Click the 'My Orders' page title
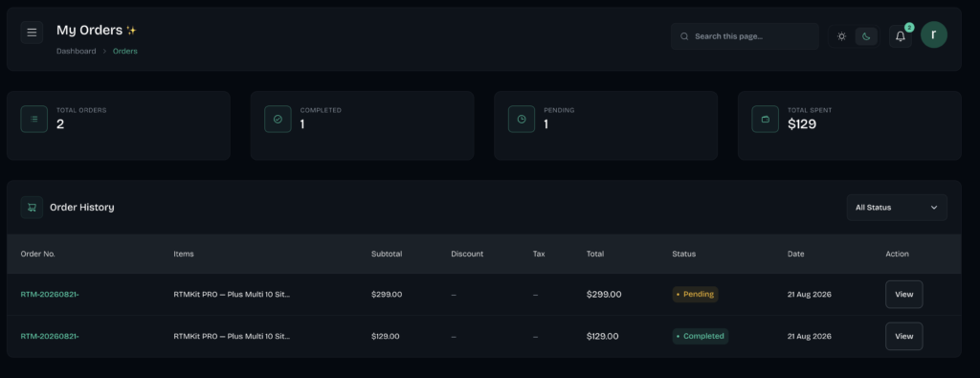This screenshot has width=980, height=378. tap(89, 30)
